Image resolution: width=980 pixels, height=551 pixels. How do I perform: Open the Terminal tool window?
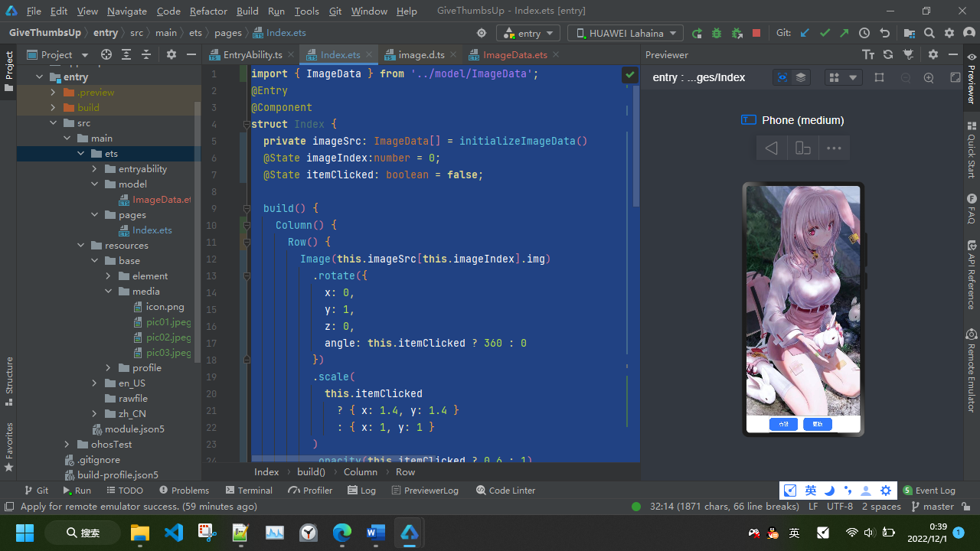point(248,490)
